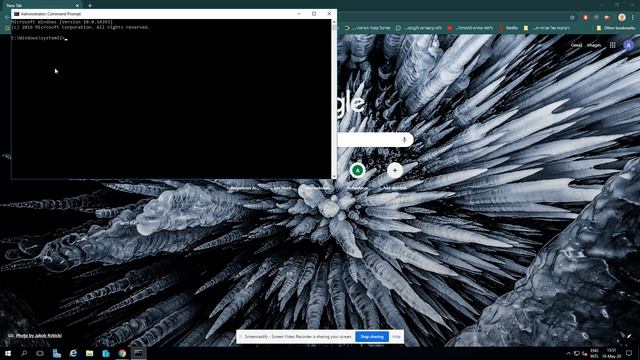Minimize the Command Prompt window

pyautogui.click(x=299, y=14)
